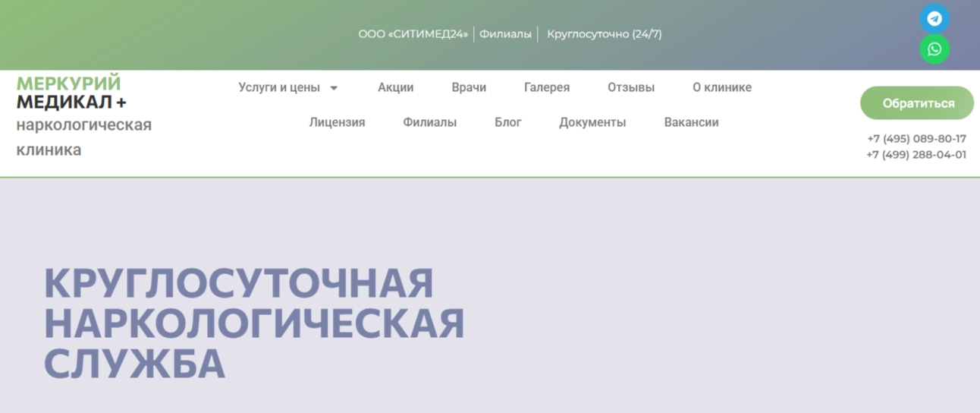This screenshot has height=413, width=980.
Task: Open the Галерея menu item
Action: (546, 87)
